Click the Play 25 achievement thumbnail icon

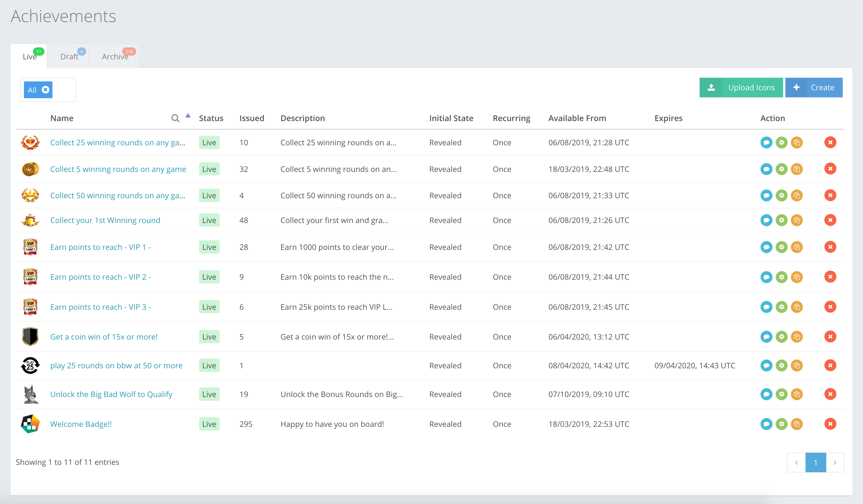(30, 365)
